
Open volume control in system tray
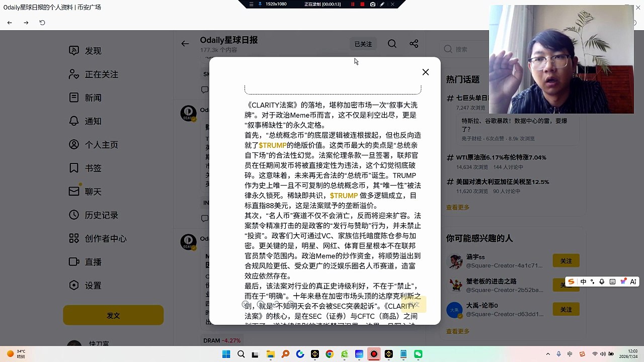tap(603, 354)
